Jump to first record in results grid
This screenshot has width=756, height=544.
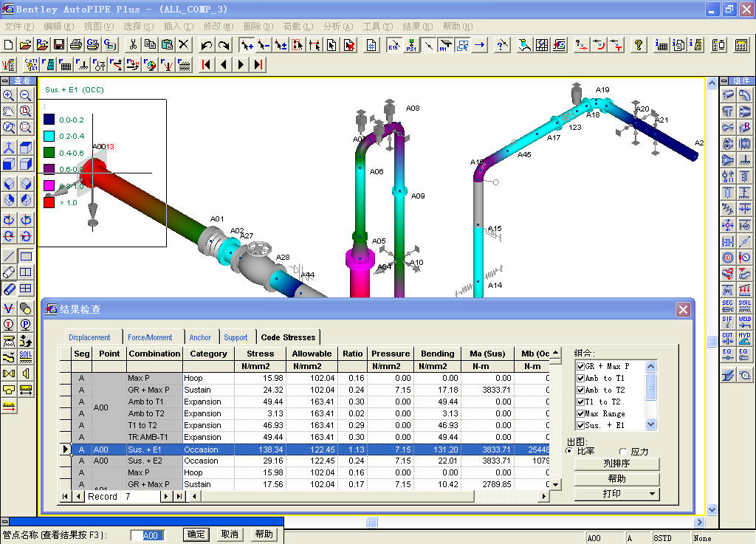click(x=65, y=497)
